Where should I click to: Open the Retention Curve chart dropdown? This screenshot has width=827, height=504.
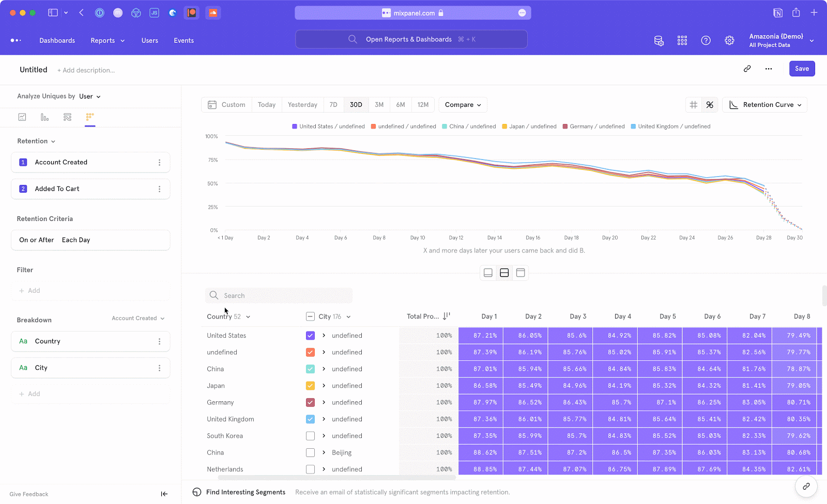[x=764, y=105]
